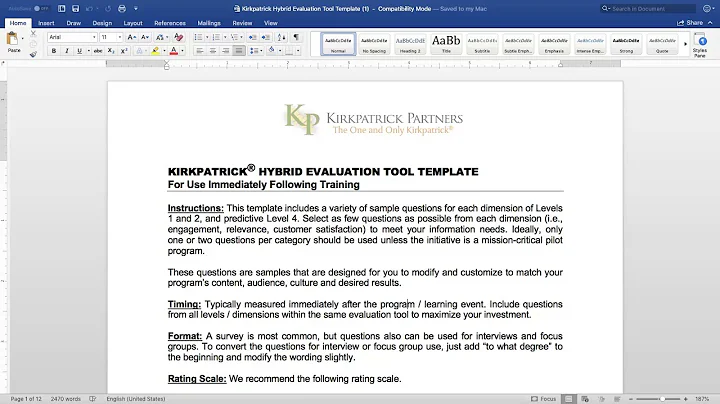Open the Insert tab

click(46, 23)
